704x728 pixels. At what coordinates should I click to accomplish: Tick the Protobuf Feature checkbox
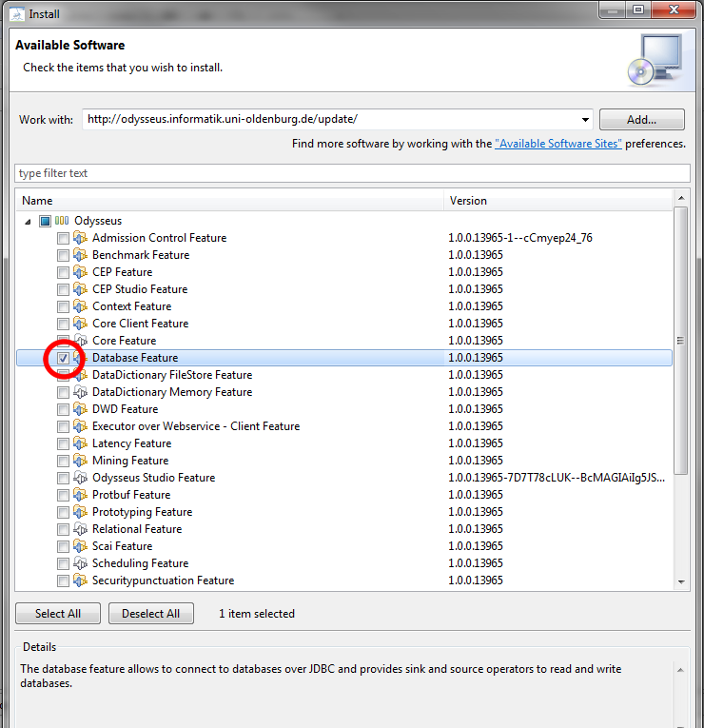pyautogui.click(x=63, y=495)
